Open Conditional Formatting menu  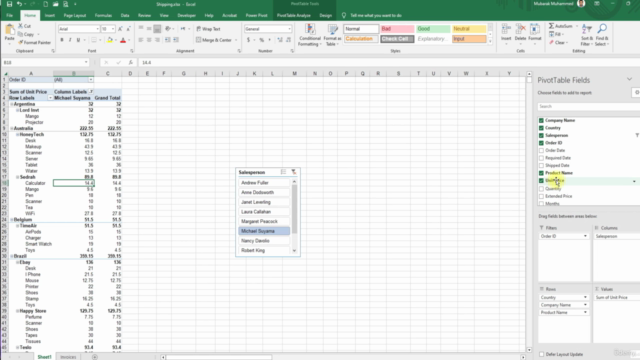pyautogui.click(x=310, y=35)
